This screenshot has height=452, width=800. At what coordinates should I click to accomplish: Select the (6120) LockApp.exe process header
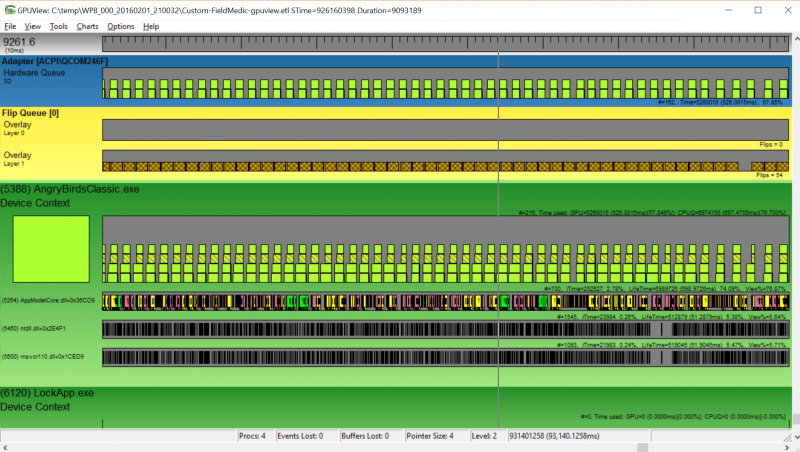tap(47, 393)
